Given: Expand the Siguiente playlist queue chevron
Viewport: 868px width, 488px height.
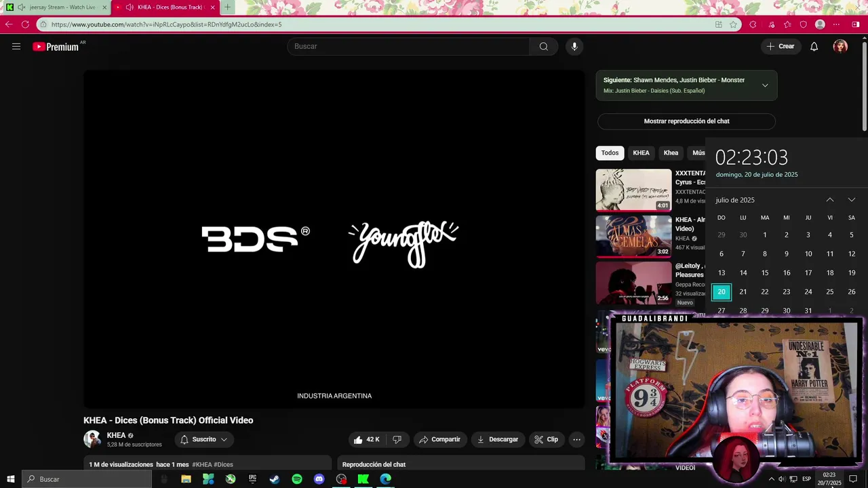Looking at the screenshot, I should tap(765, 85).
